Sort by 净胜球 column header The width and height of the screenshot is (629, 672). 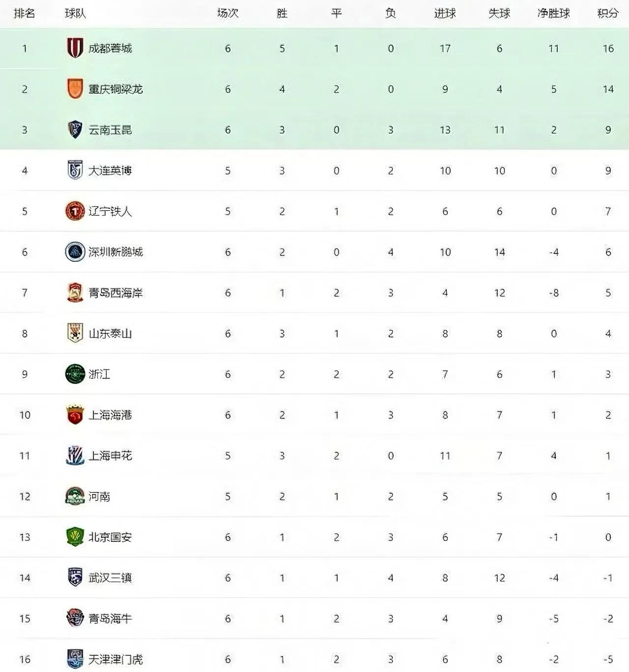[x=553, y=13]
